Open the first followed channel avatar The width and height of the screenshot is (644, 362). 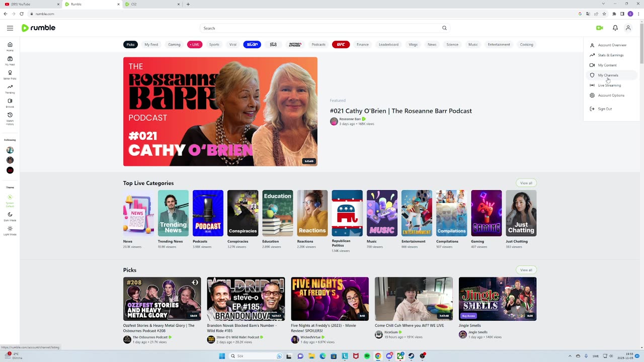pyautogui.click(x=10, y=150)
